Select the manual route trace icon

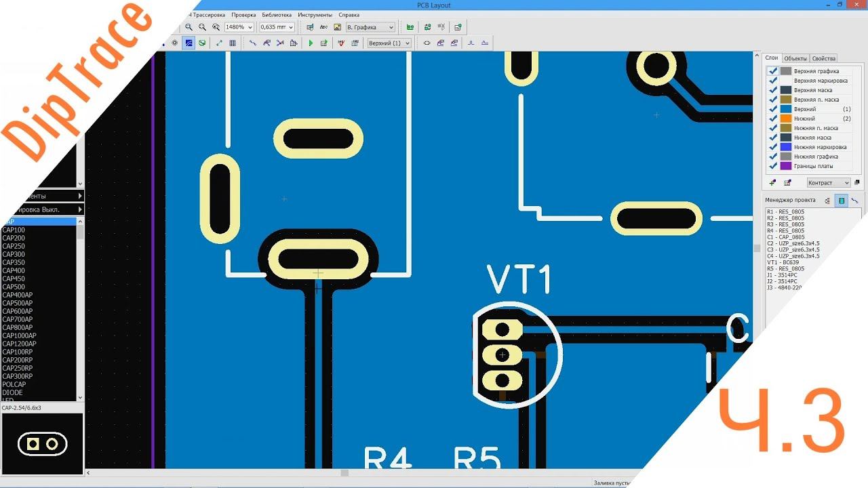pyautogui.click(x=252, y=43)
